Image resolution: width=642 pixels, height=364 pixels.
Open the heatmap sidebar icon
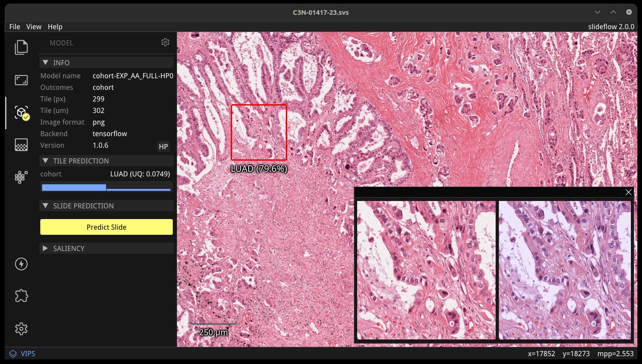pos(21,145)
